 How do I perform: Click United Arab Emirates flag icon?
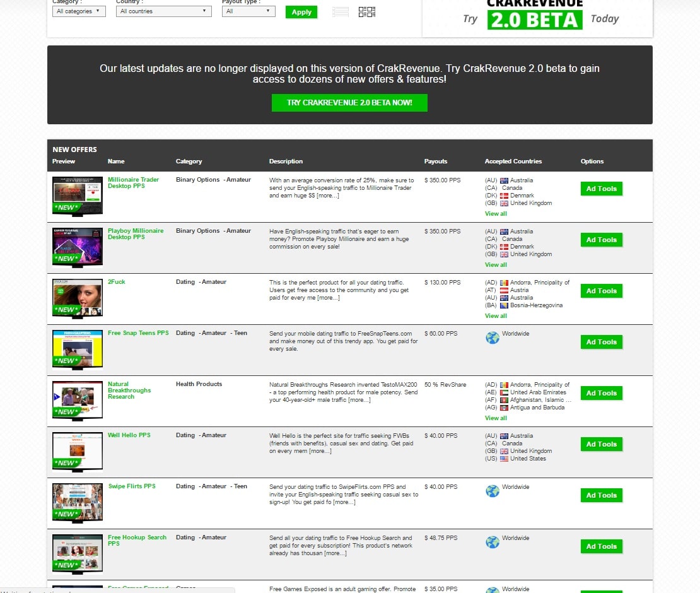point(504,392)
